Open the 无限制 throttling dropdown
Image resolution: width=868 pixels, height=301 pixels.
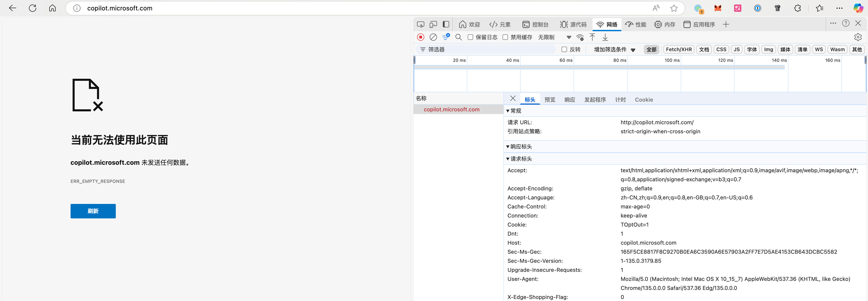point(555,37)
